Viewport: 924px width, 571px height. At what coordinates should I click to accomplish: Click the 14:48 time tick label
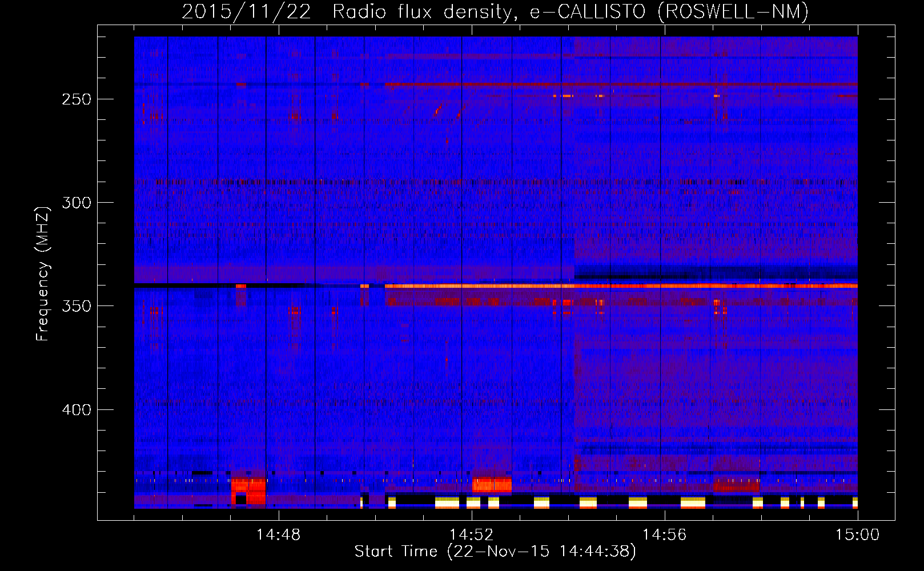point(279,535)
